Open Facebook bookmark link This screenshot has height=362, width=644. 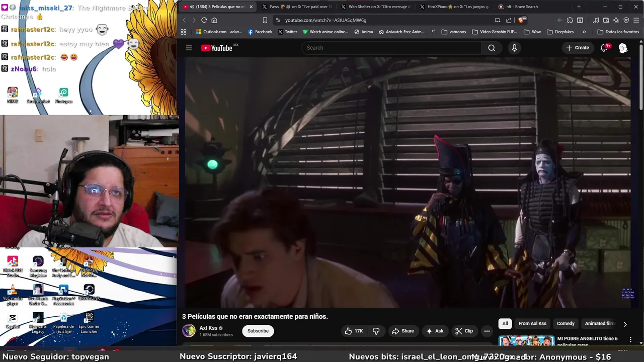[260, 32]
